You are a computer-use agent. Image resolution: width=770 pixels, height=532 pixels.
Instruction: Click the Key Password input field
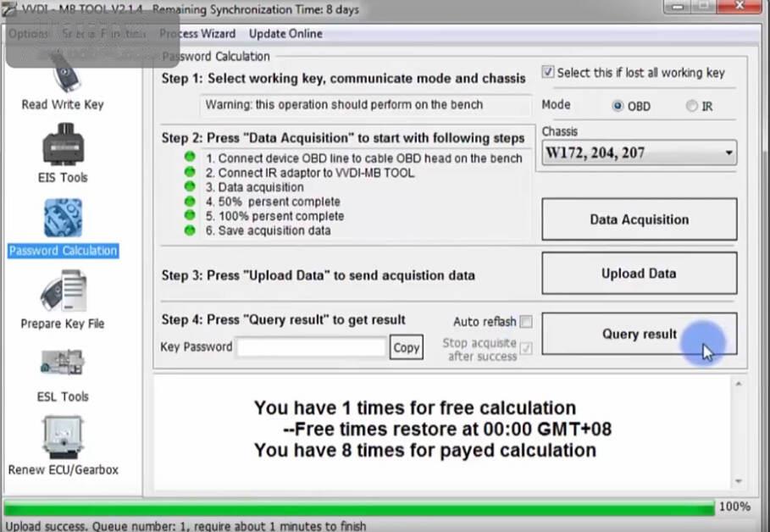312,347
